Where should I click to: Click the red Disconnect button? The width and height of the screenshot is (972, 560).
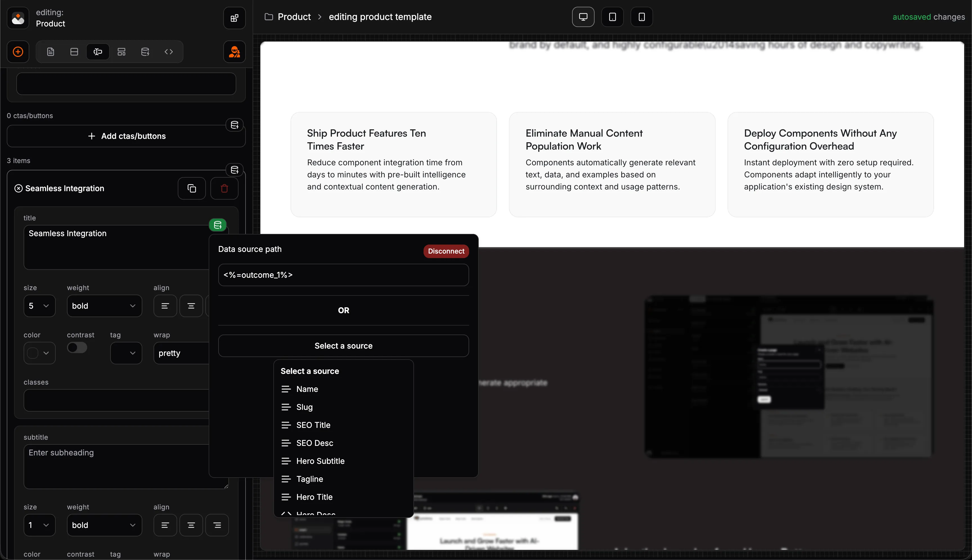[x=446, y=251]
